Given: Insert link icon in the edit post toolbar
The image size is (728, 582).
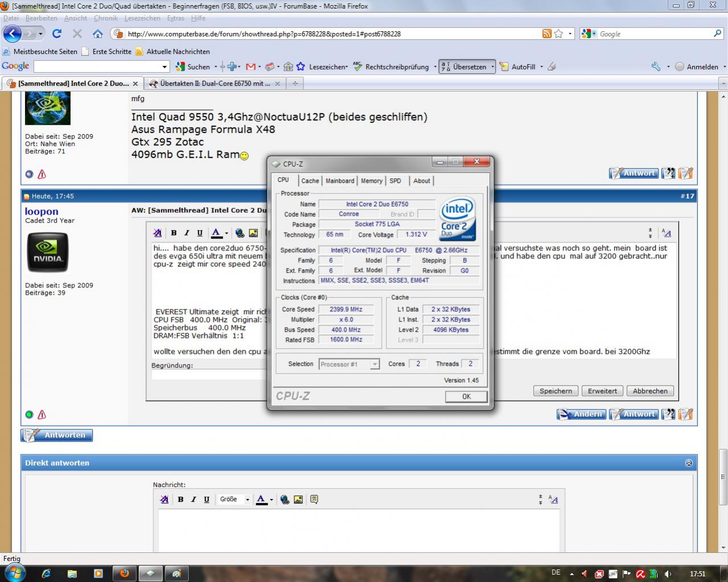Looking at the screenshot, I should point(240,233).
